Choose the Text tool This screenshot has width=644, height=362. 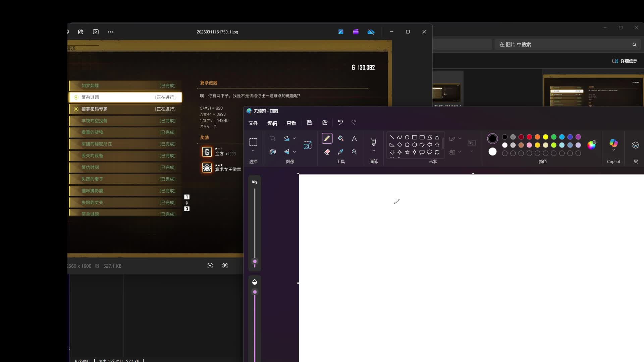pos(354,138)
